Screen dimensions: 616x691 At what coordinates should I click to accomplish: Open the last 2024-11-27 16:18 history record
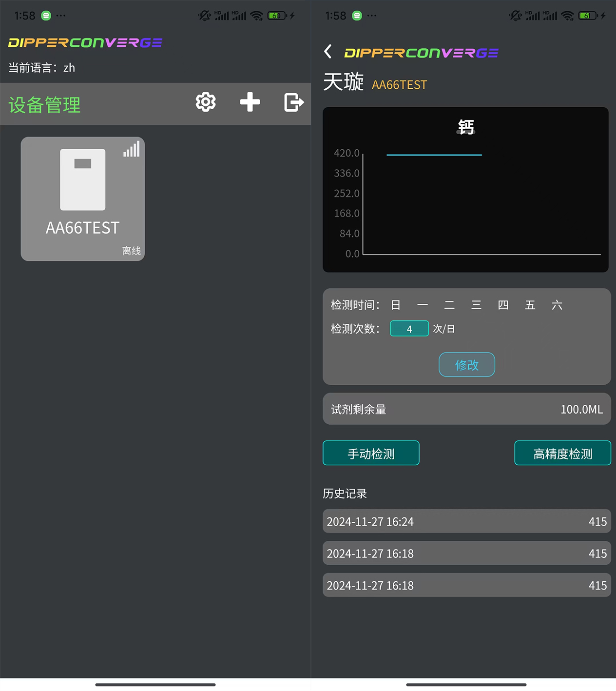click(x=466, y=585)
